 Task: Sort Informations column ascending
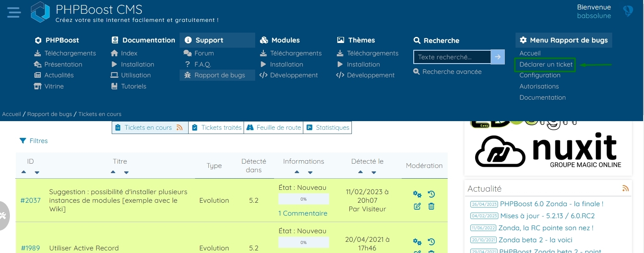pos(297,172)
